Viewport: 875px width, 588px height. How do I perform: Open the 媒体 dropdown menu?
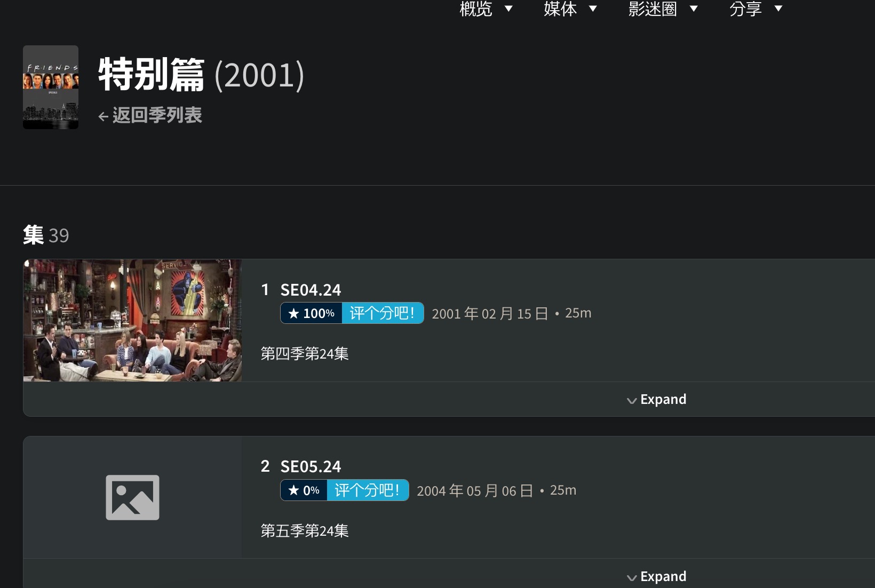(570, 9)
